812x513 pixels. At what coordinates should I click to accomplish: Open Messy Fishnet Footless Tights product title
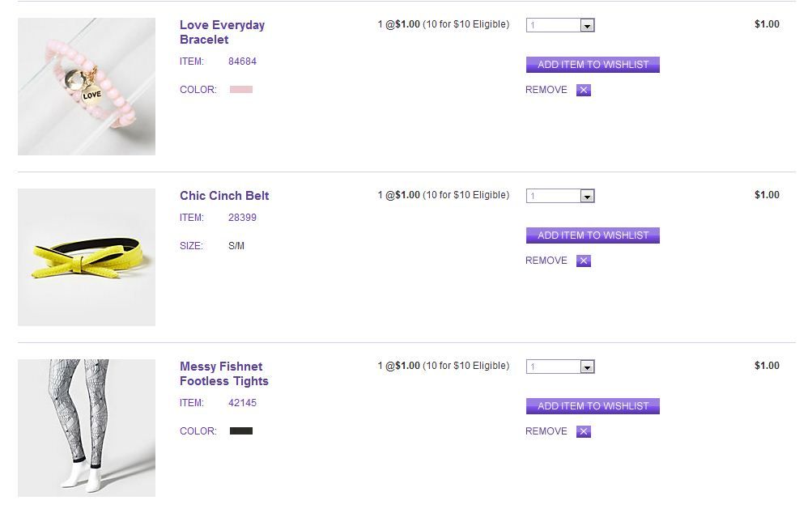[223, 374]
